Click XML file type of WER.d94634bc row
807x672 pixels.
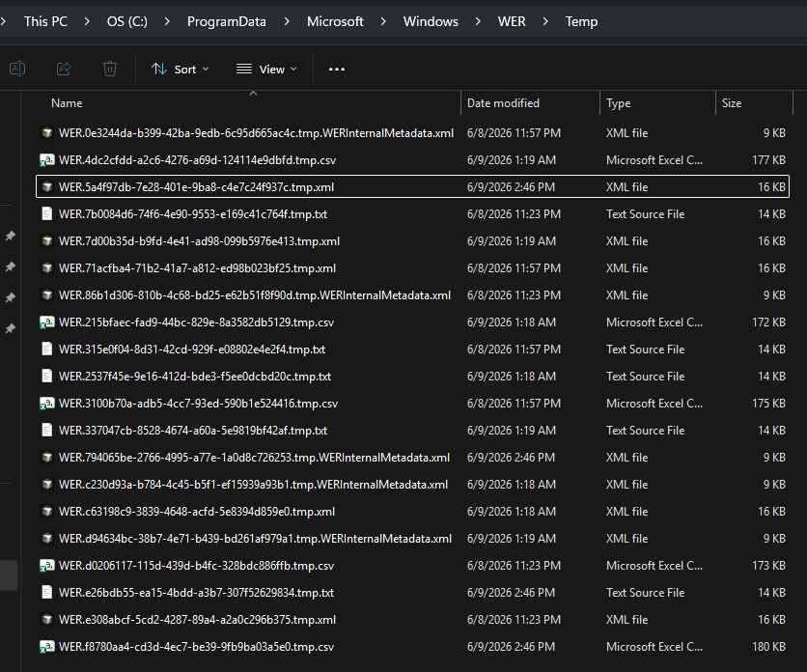626,538
